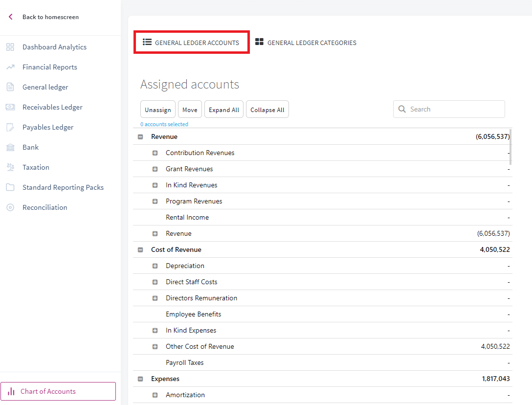
Task: Open the Receivables Ledger section
Action: (x=52, y=107)
